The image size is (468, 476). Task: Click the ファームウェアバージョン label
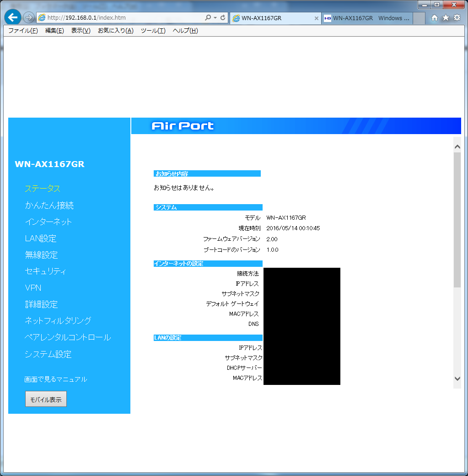(231, 239)
